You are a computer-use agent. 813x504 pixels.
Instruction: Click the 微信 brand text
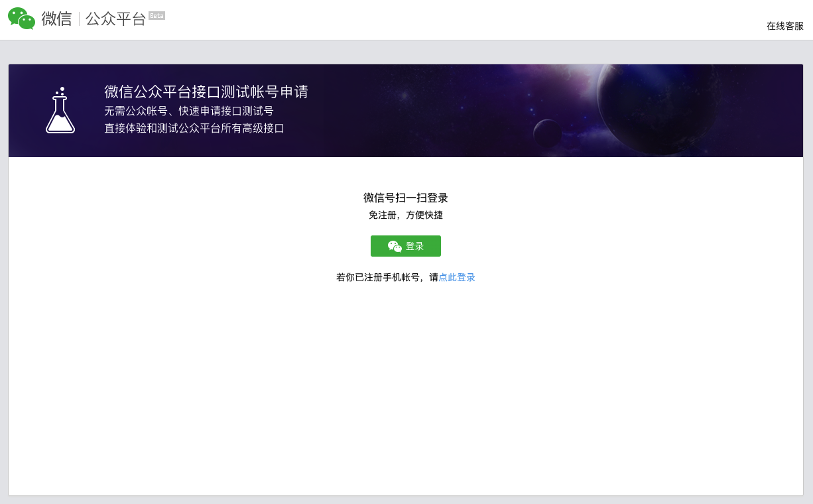tap(56, 19)
